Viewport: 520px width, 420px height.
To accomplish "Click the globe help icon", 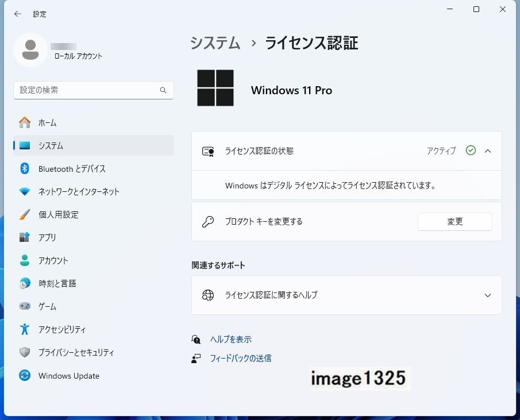I will coord(208,295).
